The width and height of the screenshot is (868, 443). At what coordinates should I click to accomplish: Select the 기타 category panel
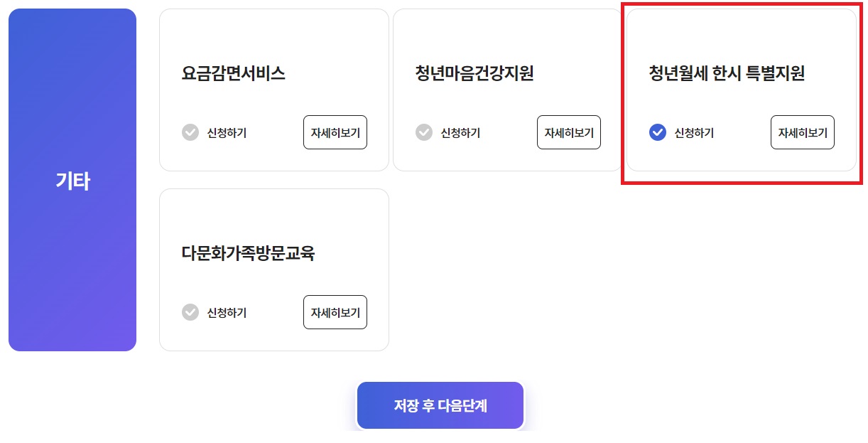tap(72, 181)
